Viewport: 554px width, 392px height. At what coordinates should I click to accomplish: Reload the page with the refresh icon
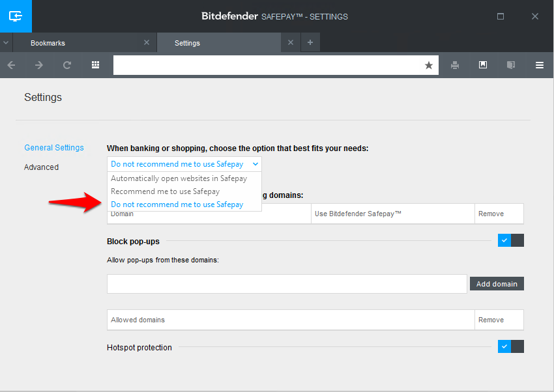[x=67, y=65]
